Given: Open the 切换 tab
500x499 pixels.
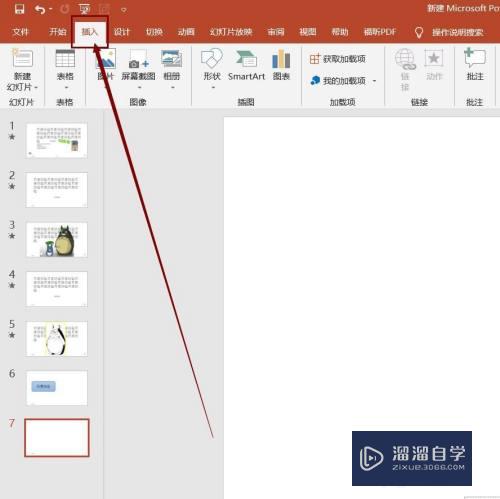Looking at the screenshot, I should pyautogui.click(x=154, y=32).
